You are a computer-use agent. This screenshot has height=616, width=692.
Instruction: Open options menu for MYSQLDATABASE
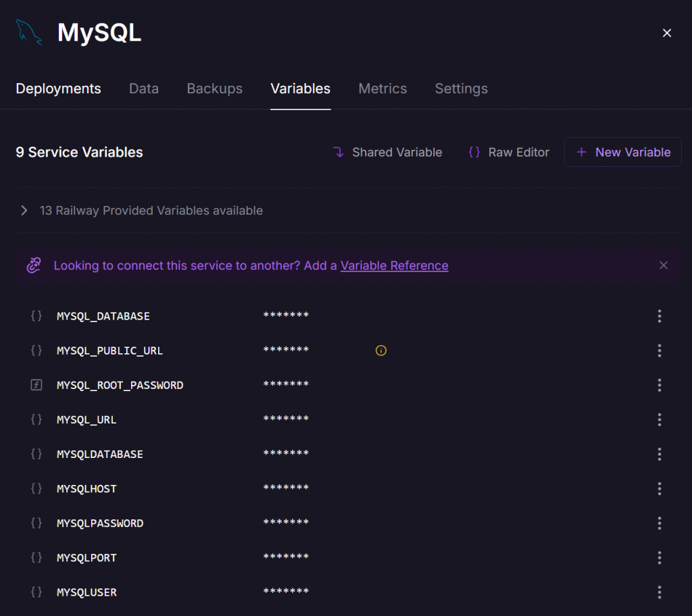tap(660, 454)
